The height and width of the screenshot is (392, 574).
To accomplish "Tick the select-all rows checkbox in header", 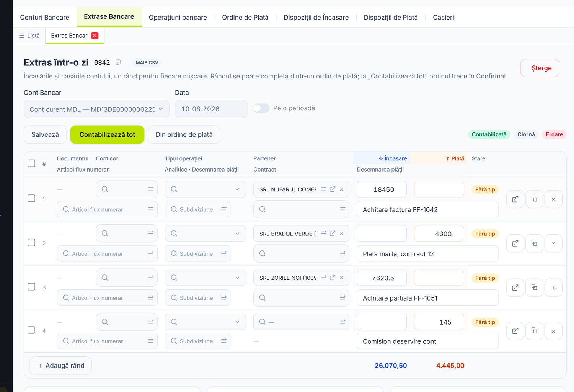I will tap(32, 163).
